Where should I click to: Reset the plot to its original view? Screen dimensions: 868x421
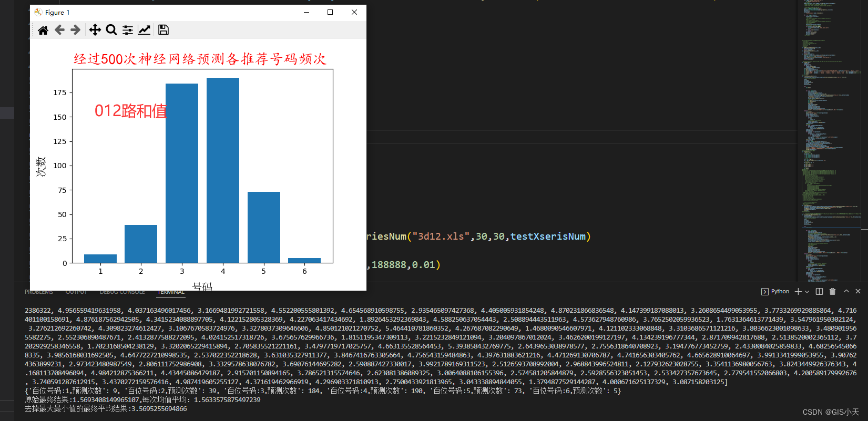click(43, 30)
